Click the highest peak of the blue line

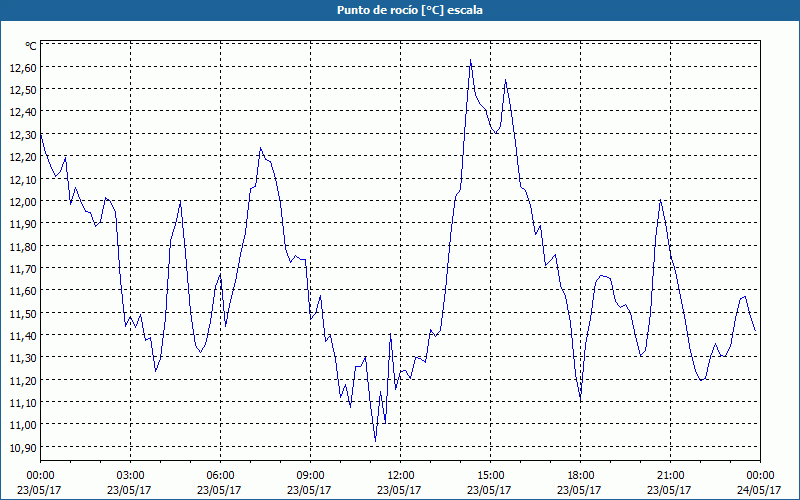pyautogui.click(x=470, y=60)
